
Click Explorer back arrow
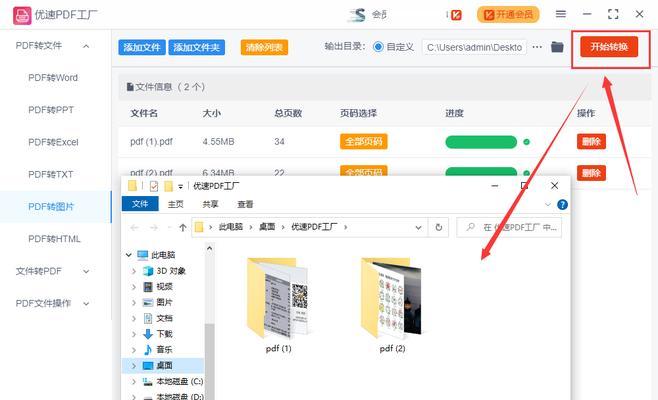click(134, 227)
